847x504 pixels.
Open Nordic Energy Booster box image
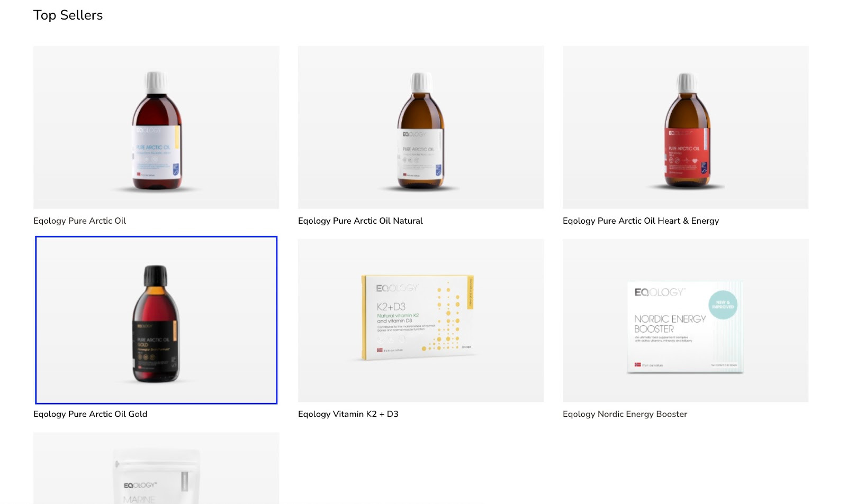(686, 320)
